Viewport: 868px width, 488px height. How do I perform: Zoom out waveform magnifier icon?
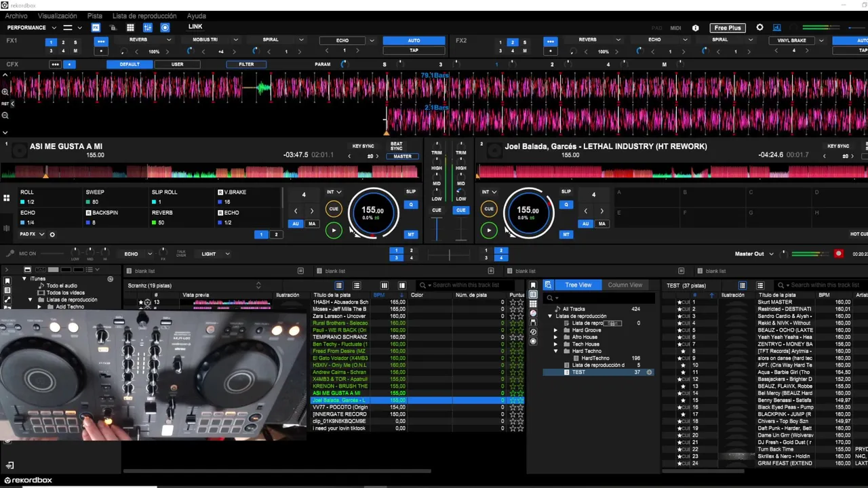click(x=5, y=116)
